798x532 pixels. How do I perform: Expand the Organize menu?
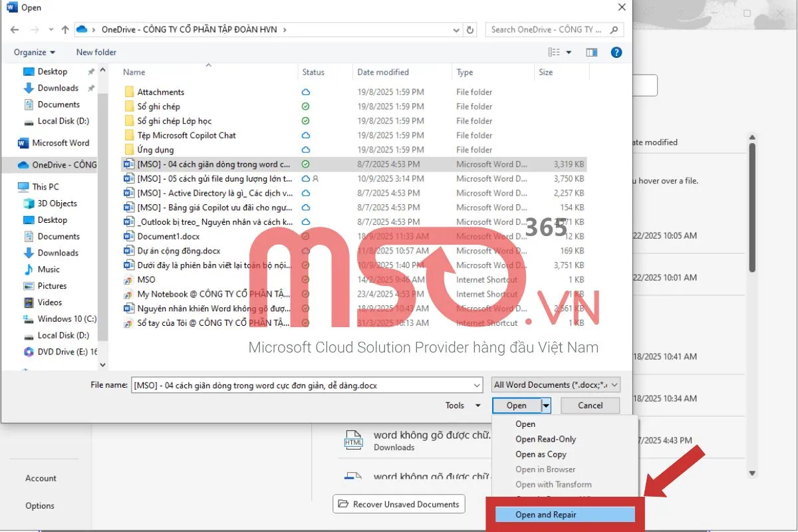(35, 53)
